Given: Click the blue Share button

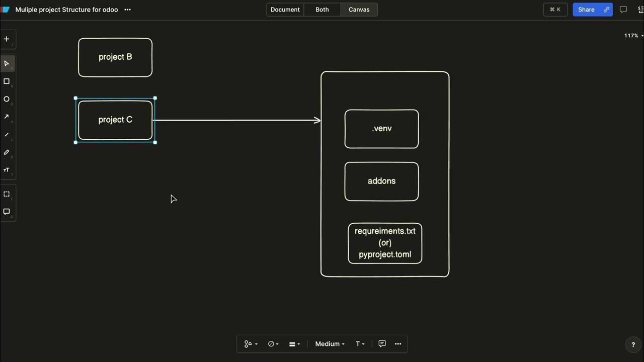Looking at the screenshot, I should [586, 10].
